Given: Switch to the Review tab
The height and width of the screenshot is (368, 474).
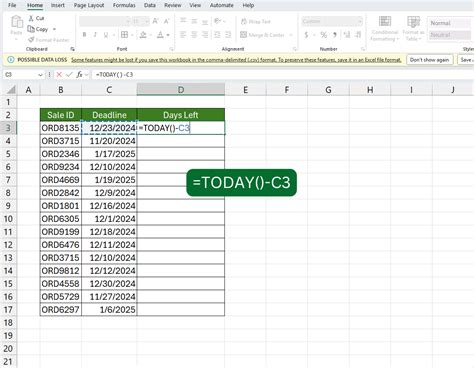Looking at the screenshot, I should click(173, 5).
